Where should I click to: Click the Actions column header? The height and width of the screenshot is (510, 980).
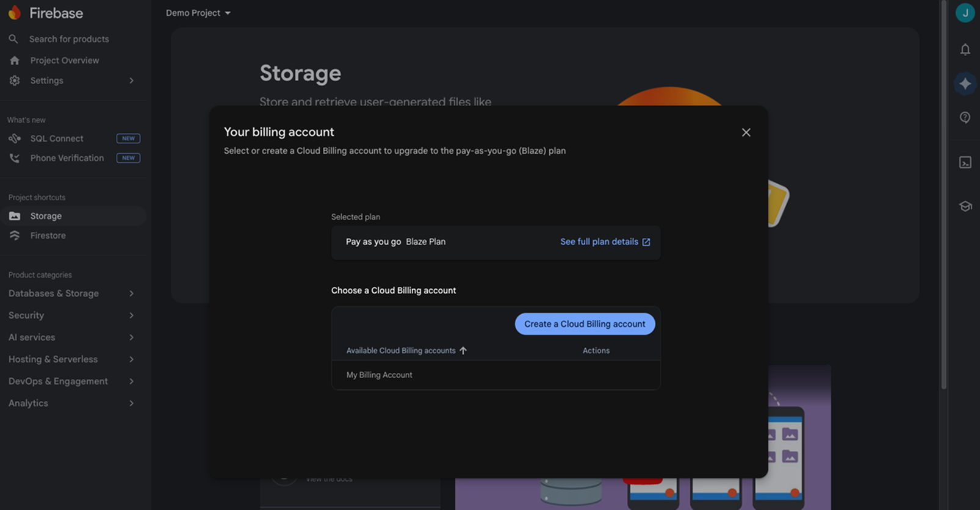pyautogui.click(x=596, y=351)
